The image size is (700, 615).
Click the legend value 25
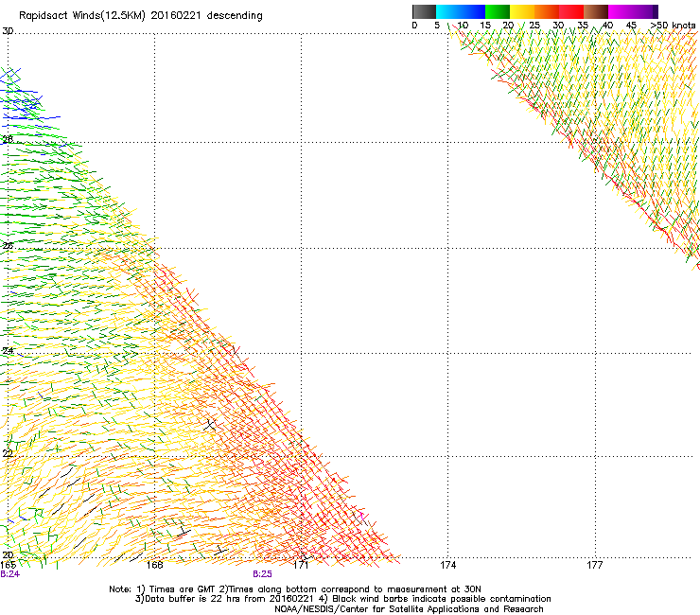tap(534, 26)
